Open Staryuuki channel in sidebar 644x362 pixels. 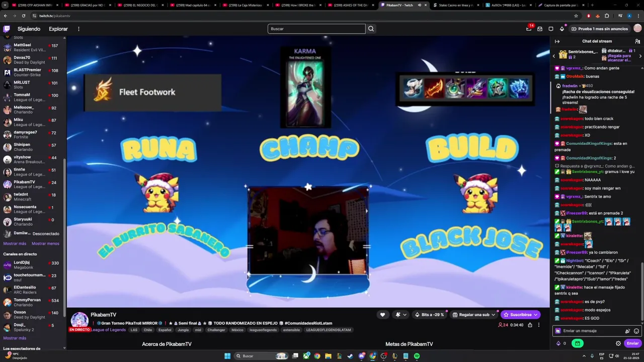pyautogui.click(x=33, y=221)
